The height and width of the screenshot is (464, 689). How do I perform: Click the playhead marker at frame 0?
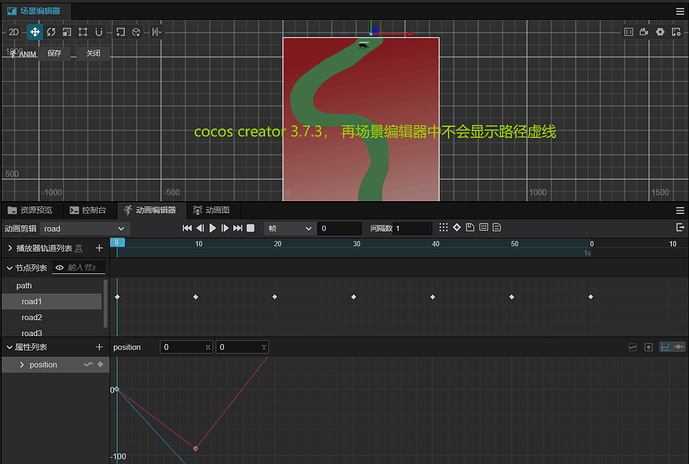pos(117,243)
